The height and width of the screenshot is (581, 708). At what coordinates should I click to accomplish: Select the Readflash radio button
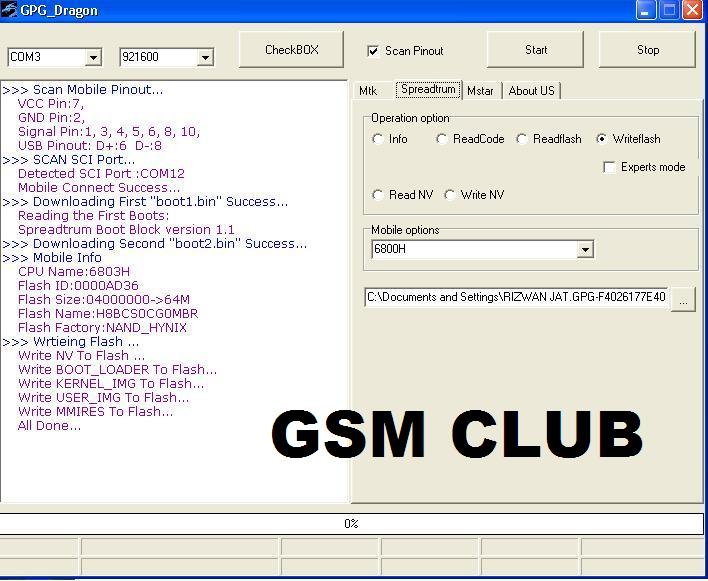pyautogui.click(x=522, y=139)
